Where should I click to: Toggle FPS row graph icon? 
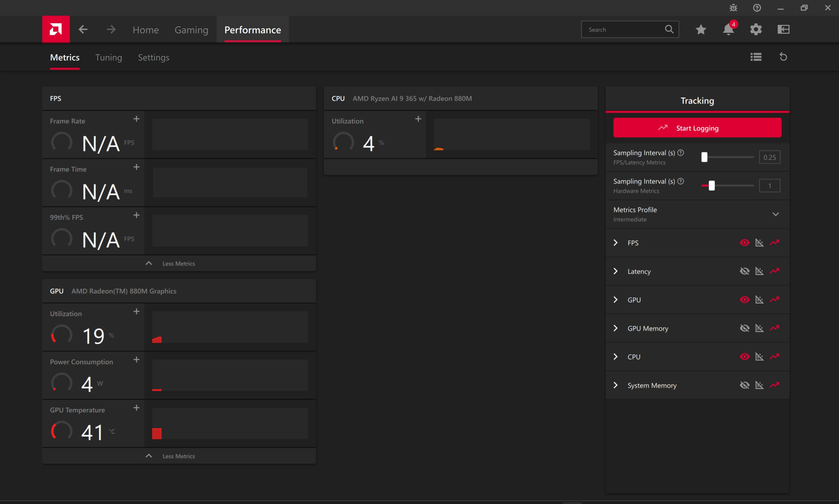(x=759, y=243)
